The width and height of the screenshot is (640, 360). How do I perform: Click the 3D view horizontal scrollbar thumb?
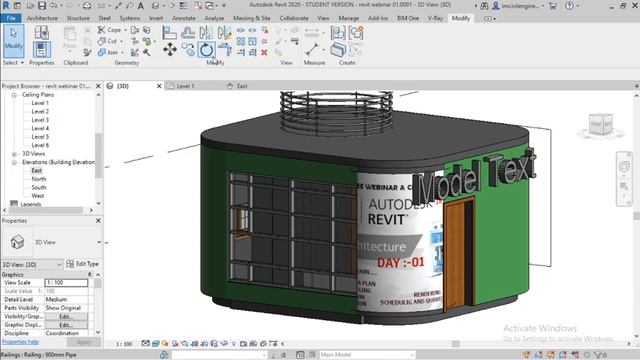(456, 344)
